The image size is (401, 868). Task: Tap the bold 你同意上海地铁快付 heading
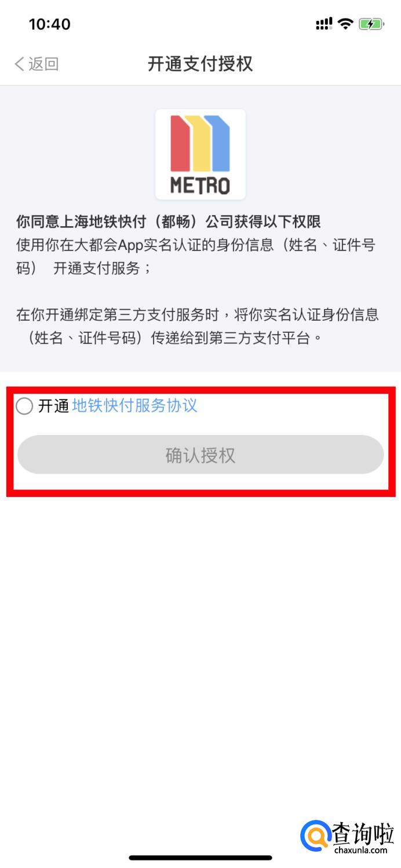[x=169, y=221]
